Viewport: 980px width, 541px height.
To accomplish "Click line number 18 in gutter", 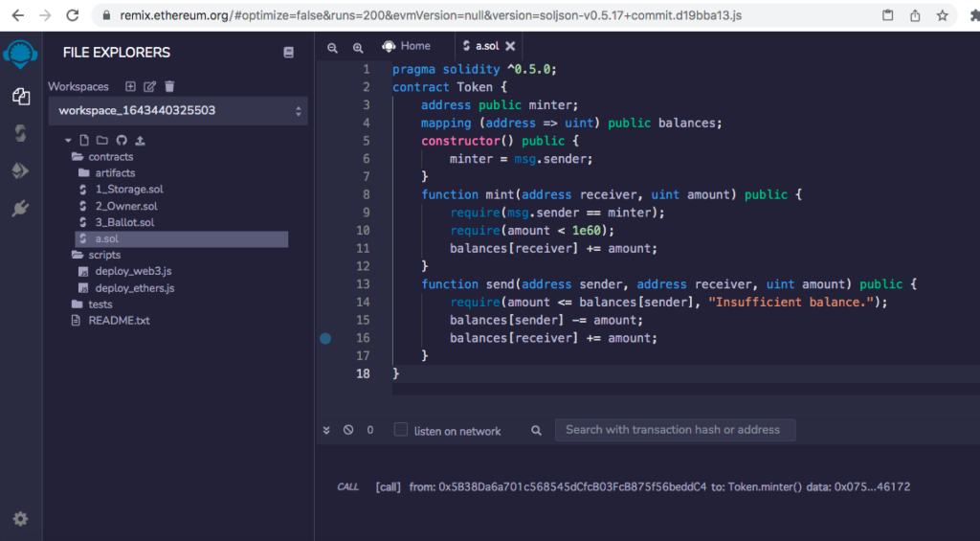I will coord(363,374).
